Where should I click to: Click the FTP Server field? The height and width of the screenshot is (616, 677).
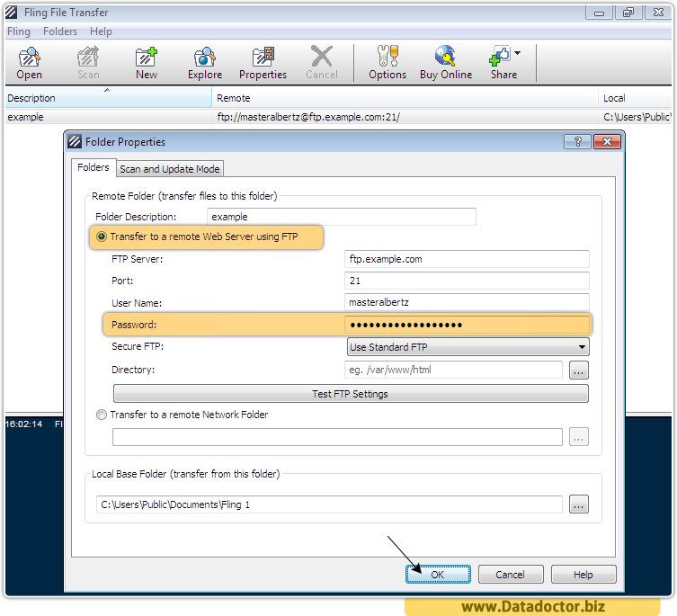click(467, 259)
